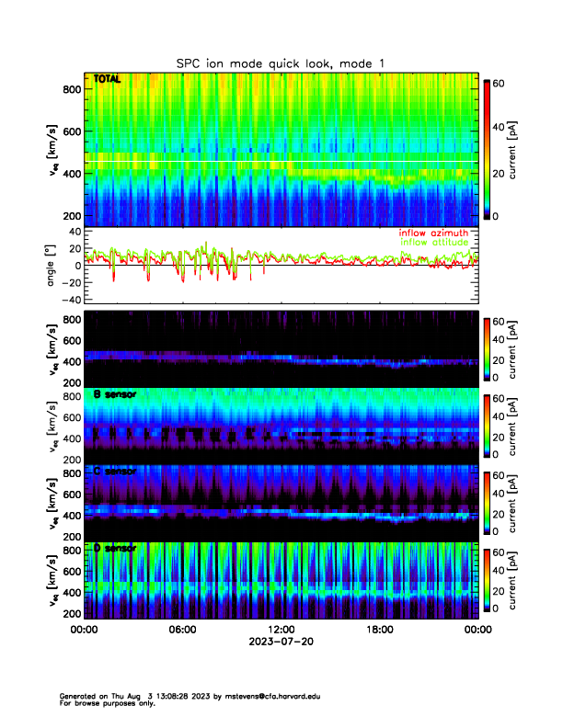Click the 'current [pA]' label of top color bar
Screen dimensions: 563x728
(x=523, y=147)
